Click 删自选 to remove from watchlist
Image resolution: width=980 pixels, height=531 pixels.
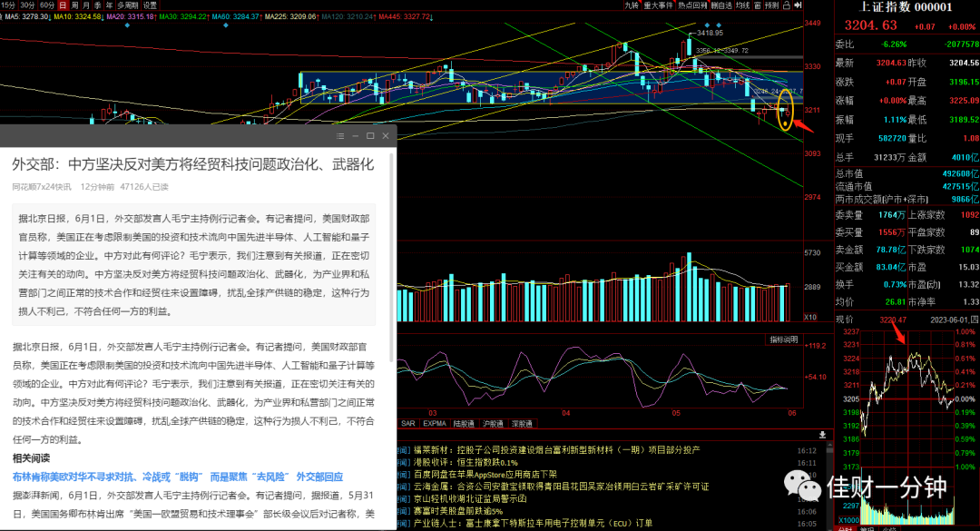point(721,5)
